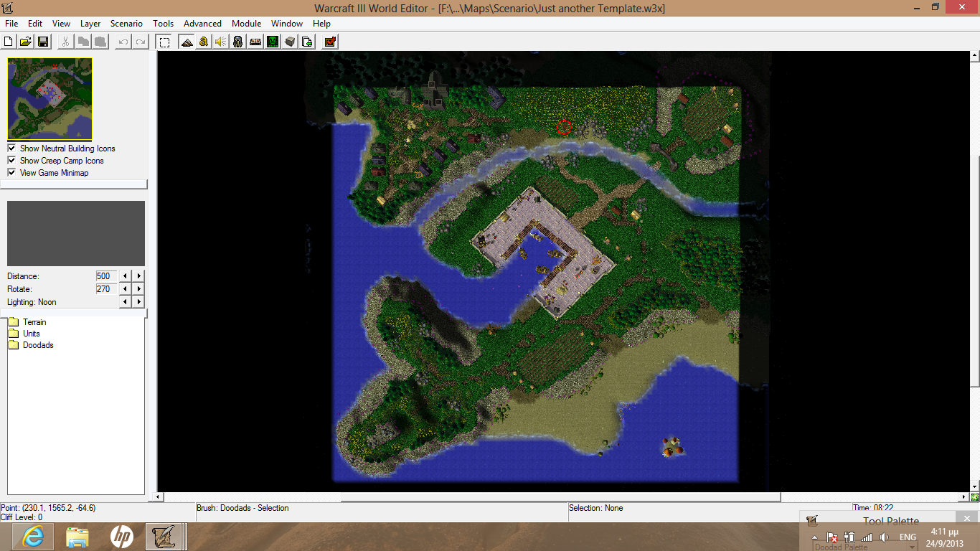
Task: Click the red circle marker on the map
Action: [564, 127]
